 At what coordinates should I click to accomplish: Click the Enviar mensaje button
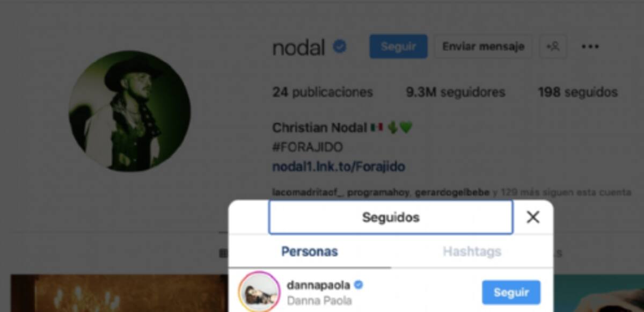483,47
